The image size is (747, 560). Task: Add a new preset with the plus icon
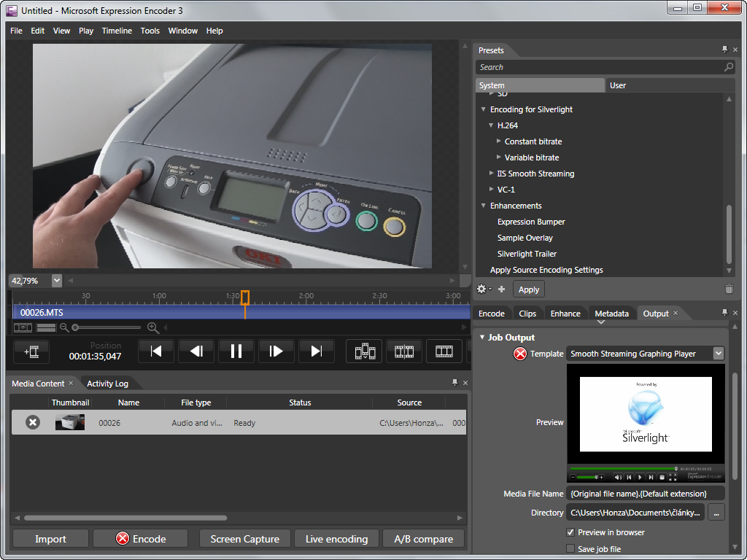click(501, 289)
